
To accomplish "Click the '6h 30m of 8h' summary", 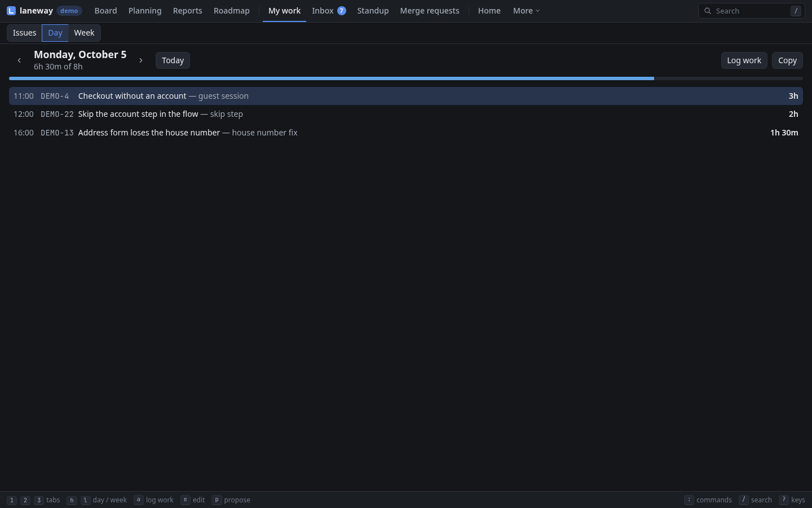I will tap(58, 67).
